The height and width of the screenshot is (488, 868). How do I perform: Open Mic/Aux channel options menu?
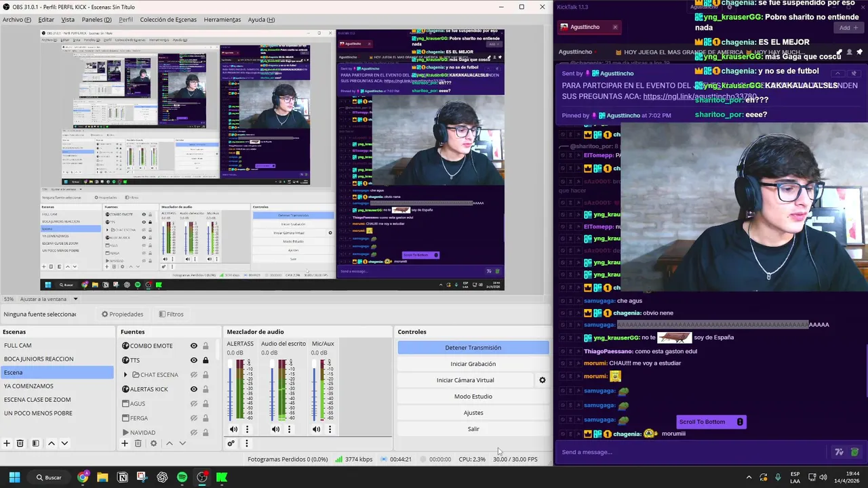[x=330, y=429]
